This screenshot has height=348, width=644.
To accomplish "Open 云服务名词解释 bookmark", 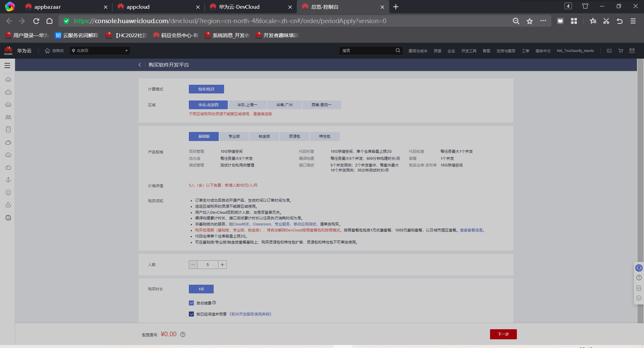I will click(77, 35).
